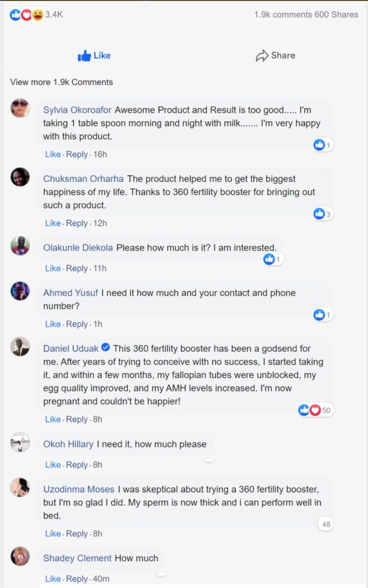Like Olakunle Diekola's comment
Image resolution: width=368 pixels, height=588 pixels.
[x=53, y=268]
